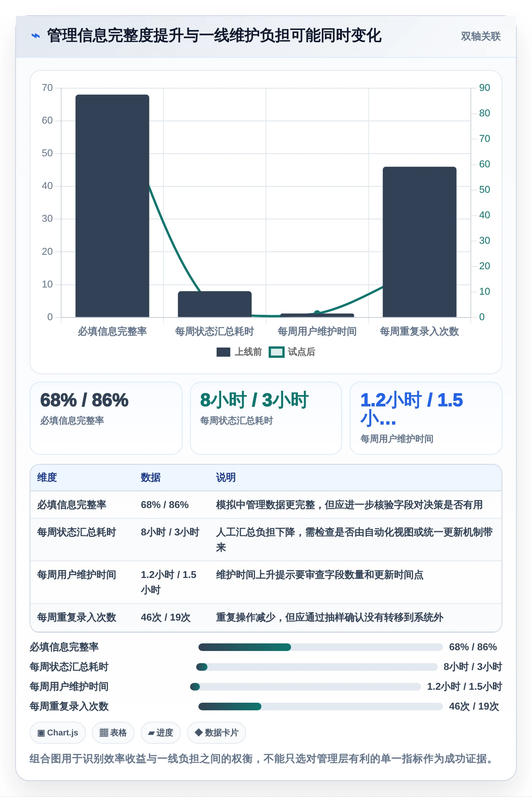
Task: Click the 数据 table column header
Action: [151, 478]
